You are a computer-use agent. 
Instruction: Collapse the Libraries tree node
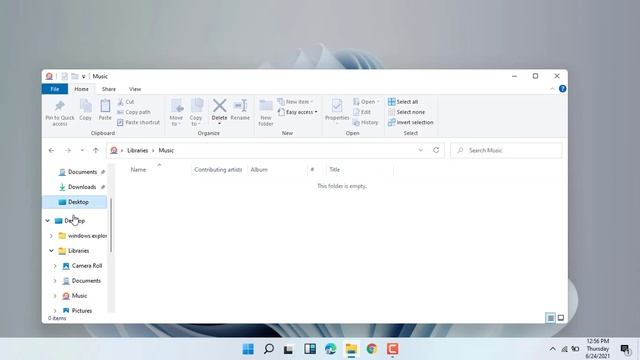coord(51,251)
